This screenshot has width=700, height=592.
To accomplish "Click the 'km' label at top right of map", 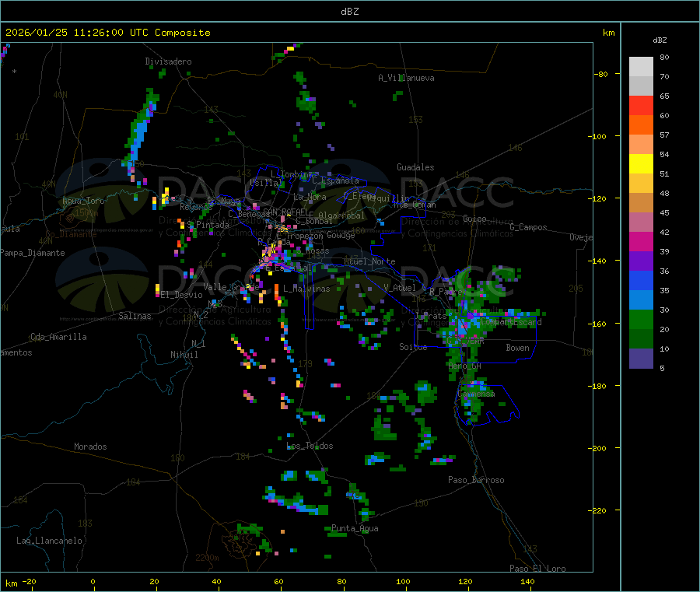I will [608, 33].
